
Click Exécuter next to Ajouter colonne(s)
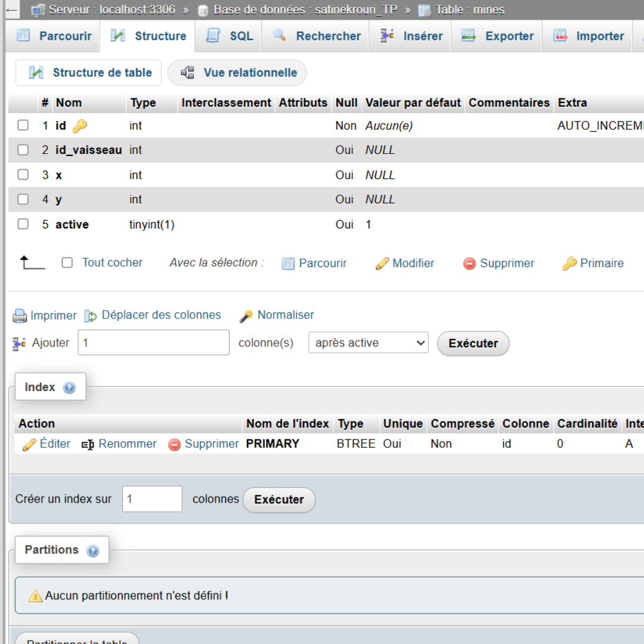click(x=473, y=343)
